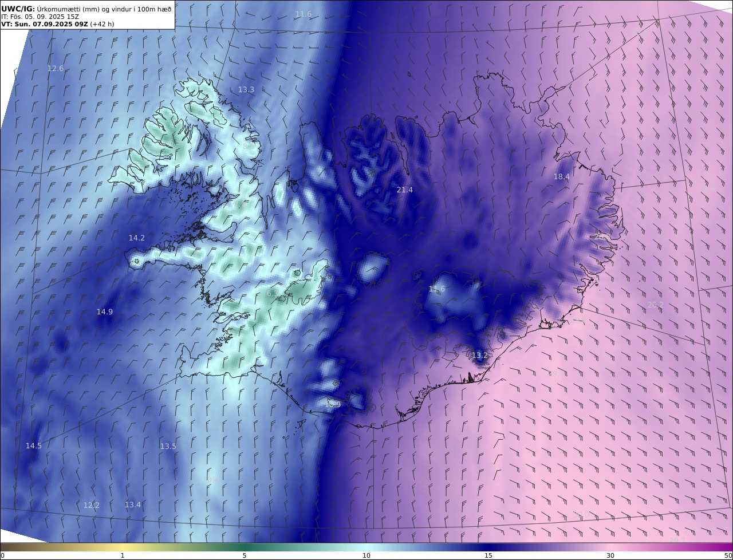Click the '18.4' value label

click(562, 177)
